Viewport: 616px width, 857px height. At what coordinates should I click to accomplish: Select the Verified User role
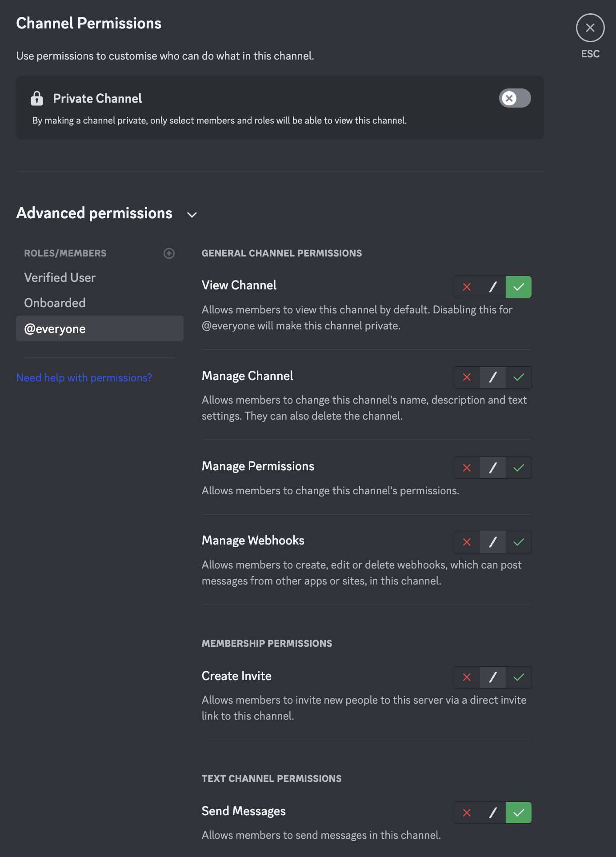coord(60,278)
